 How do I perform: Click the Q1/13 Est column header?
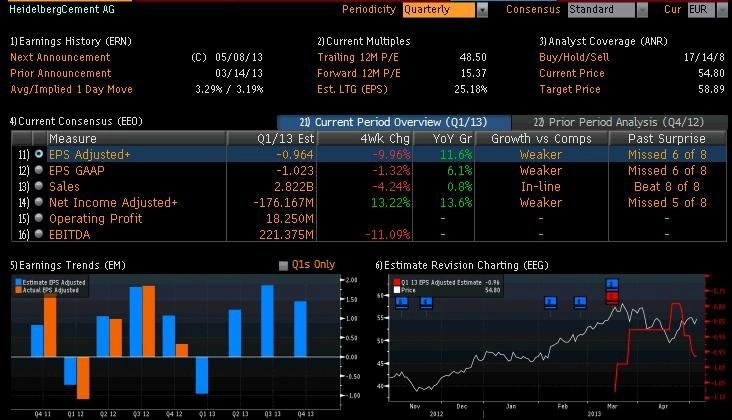(x=272, y=139)
